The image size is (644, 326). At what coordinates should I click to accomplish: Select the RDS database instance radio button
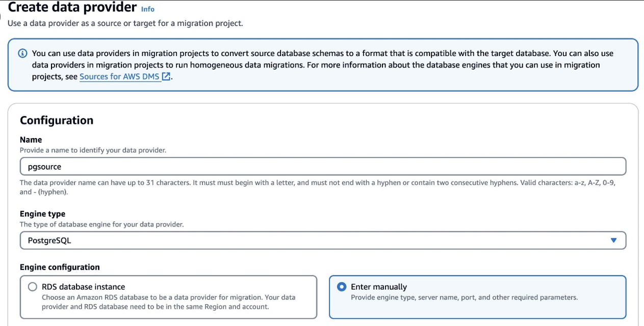click(x=33, y=287)
